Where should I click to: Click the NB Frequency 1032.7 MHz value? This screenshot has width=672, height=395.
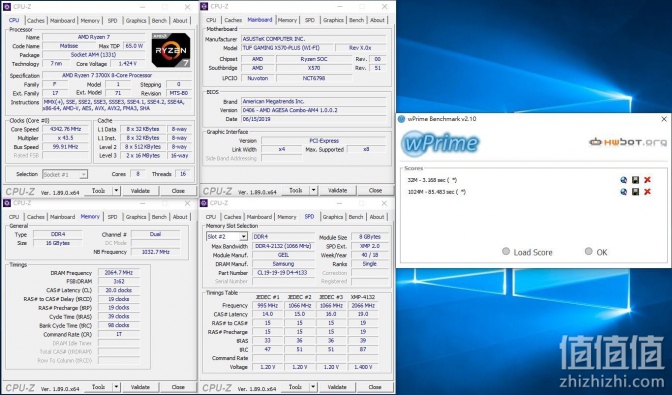[155, 252]
